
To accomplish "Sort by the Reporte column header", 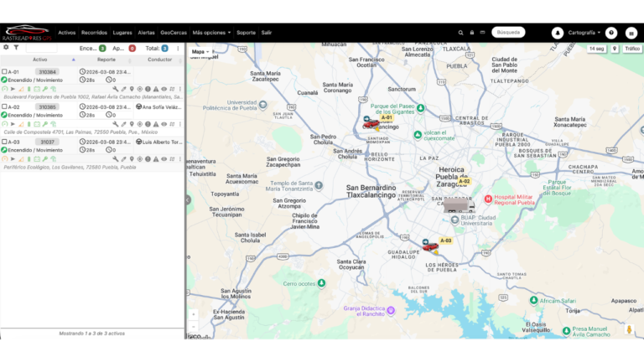I will click(106, 60).
